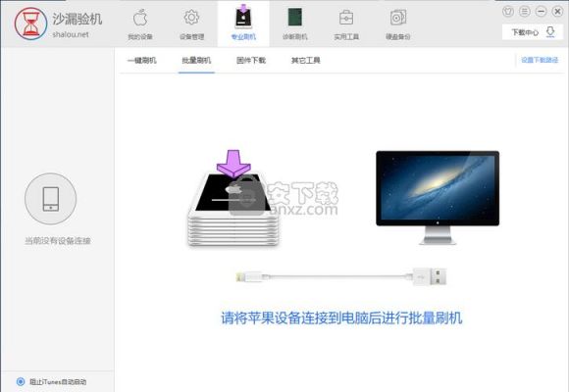Open the 我的设备 (My Device) section

point(140,24)
